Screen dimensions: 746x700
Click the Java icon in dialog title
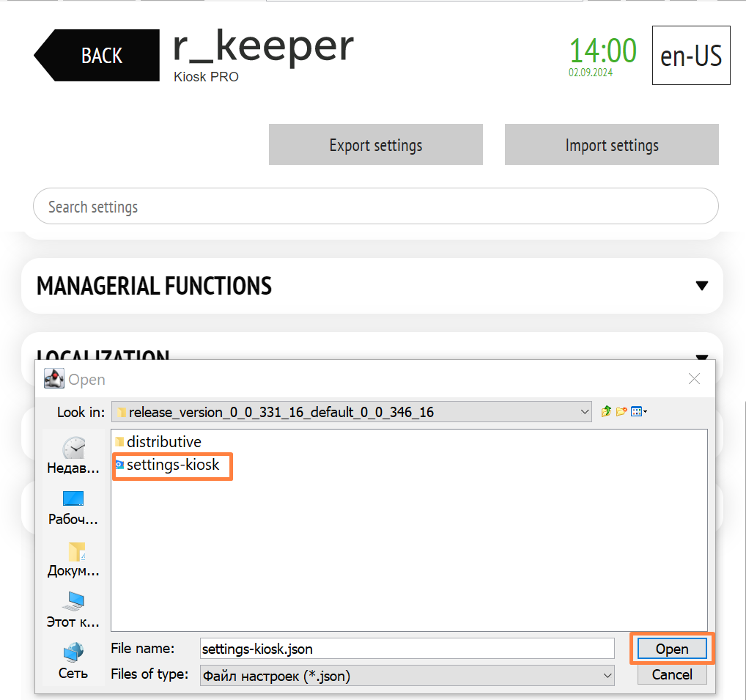point(53,379)
